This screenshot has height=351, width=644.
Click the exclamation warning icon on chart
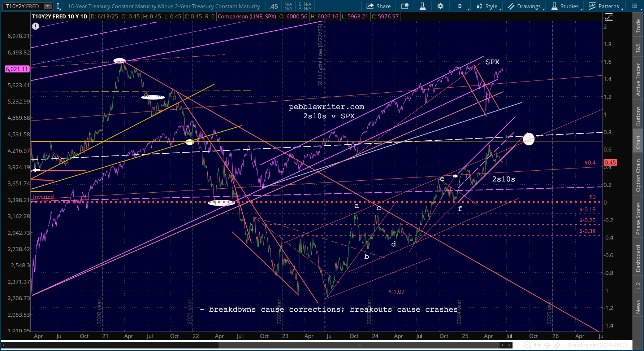[x=35, y=26]
